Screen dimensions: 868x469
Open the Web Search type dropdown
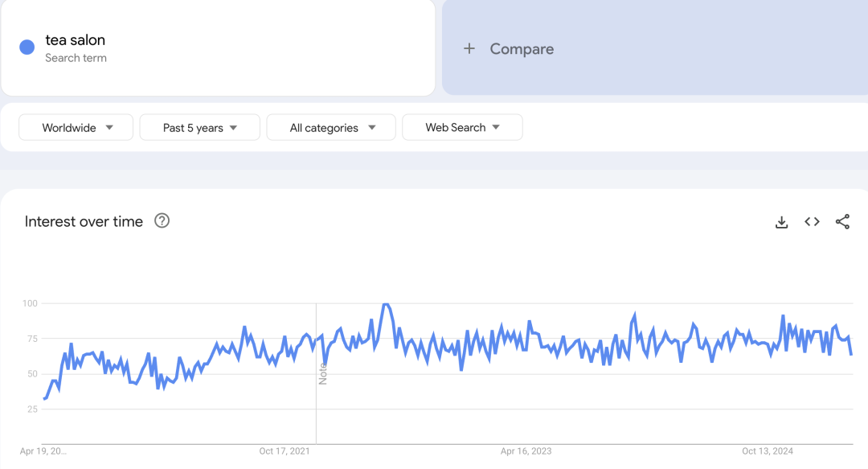coord(462,127)
